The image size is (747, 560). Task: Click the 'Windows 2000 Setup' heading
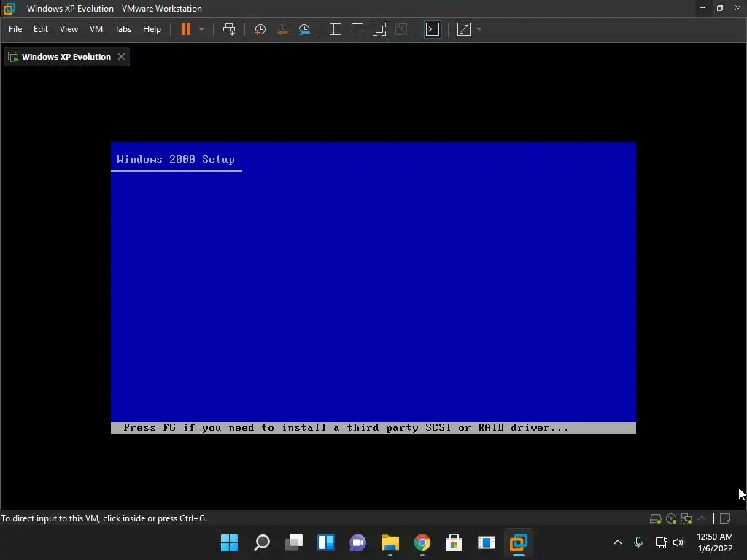(x=176, y=159)
